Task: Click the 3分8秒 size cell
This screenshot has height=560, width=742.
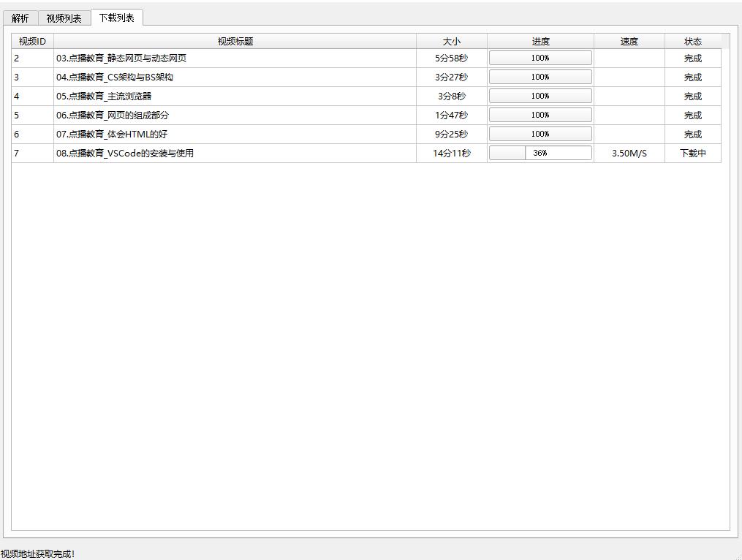Action: 452,96
